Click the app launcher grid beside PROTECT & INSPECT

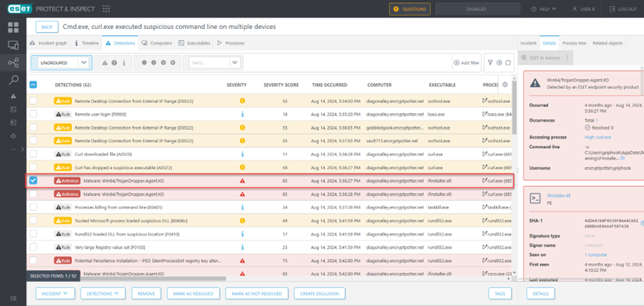coord(106,9)
